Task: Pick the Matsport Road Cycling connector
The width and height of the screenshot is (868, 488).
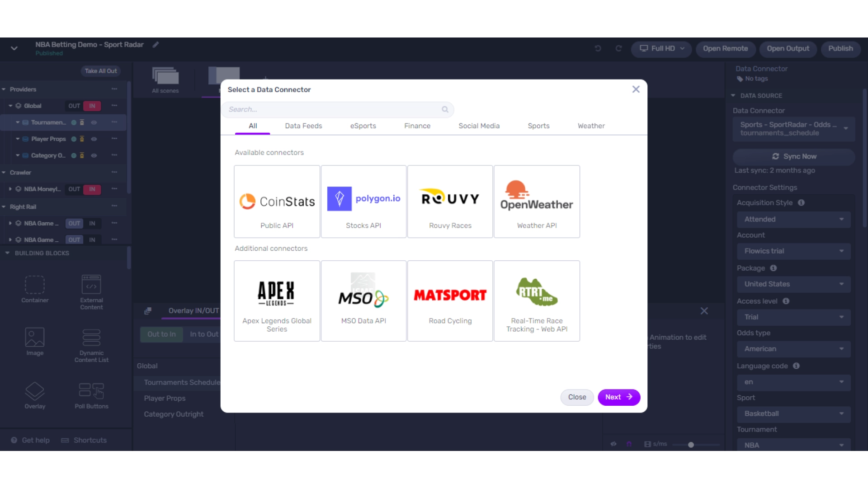Action: click(450, 301)
